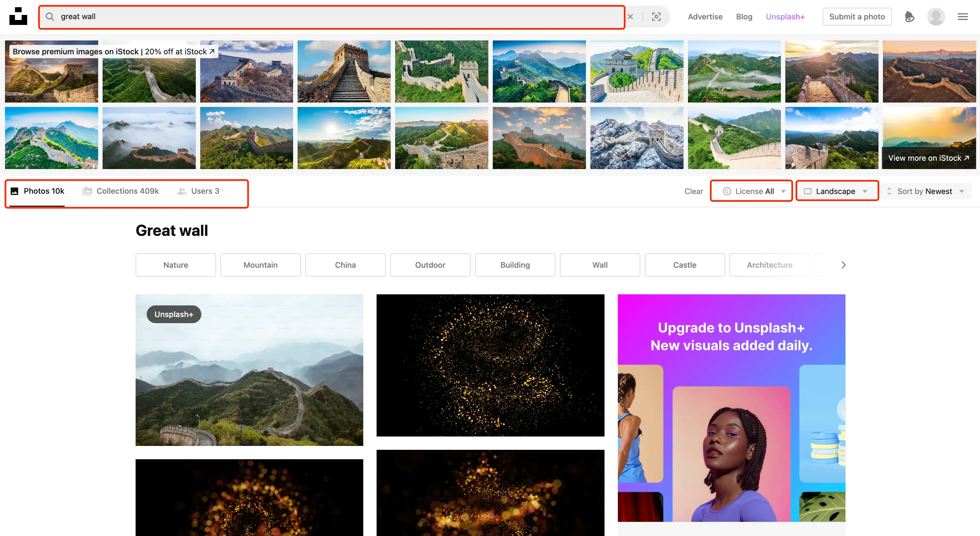Click the Great wall page heading
This screenshot has width=980, height=536.
[x=172, y=230]
